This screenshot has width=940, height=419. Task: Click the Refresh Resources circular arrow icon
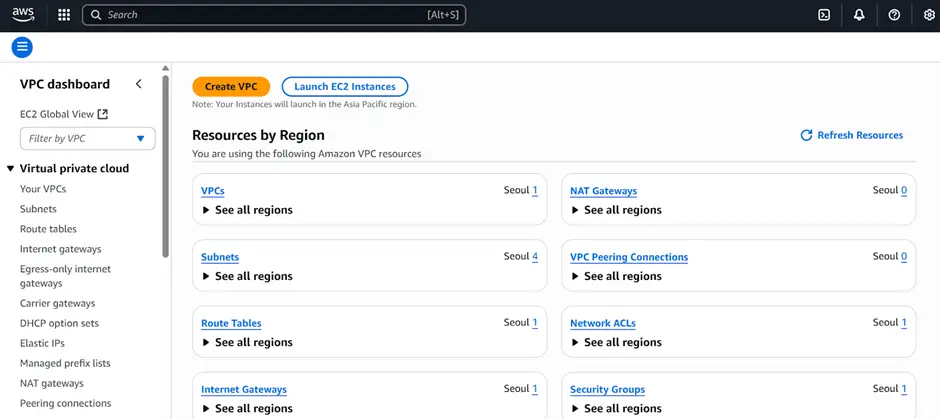tap(806, 135)
